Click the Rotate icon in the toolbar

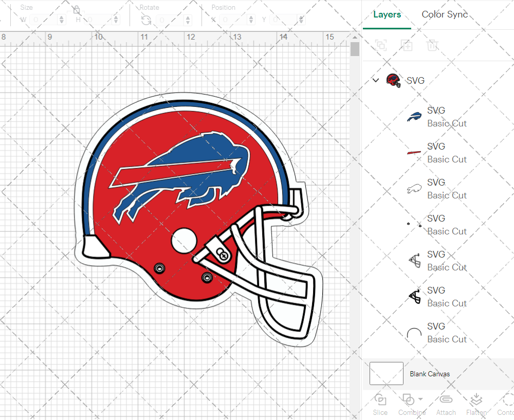(x=146, y=21)
